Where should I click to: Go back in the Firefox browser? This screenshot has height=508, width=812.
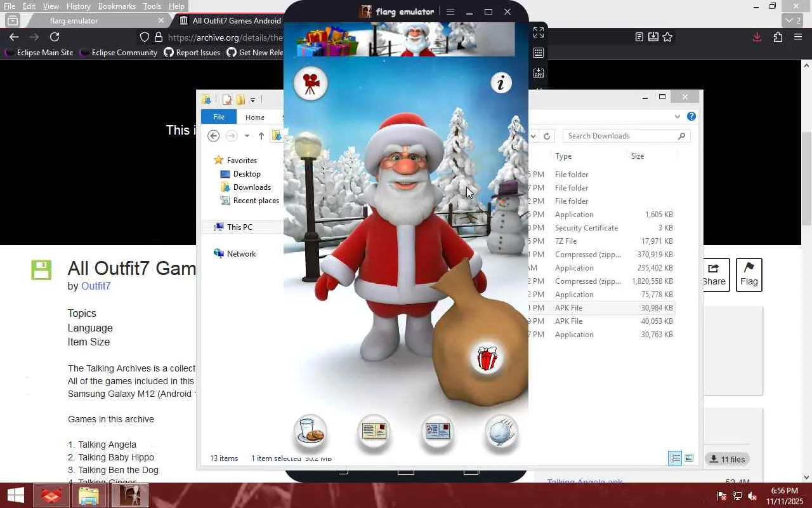click(x=14, y=37)
